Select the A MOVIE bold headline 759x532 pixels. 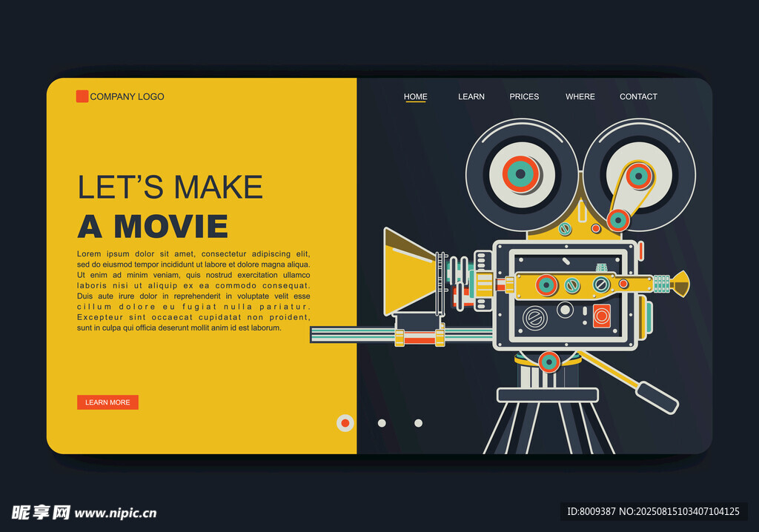(153, 226)
